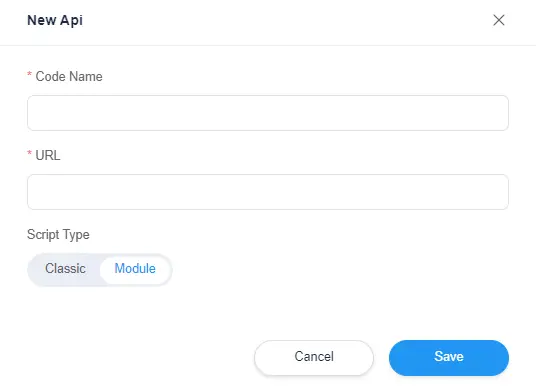The image size is (536, 388).
Task: Place cursor in the required Code Name box
Action: click(268, 113)
